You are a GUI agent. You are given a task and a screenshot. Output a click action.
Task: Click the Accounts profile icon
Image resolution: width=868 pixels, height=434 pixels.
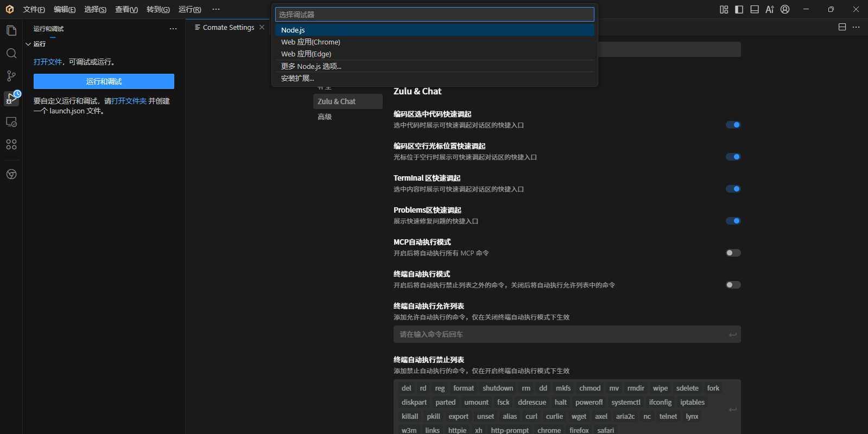coord(785,9)
